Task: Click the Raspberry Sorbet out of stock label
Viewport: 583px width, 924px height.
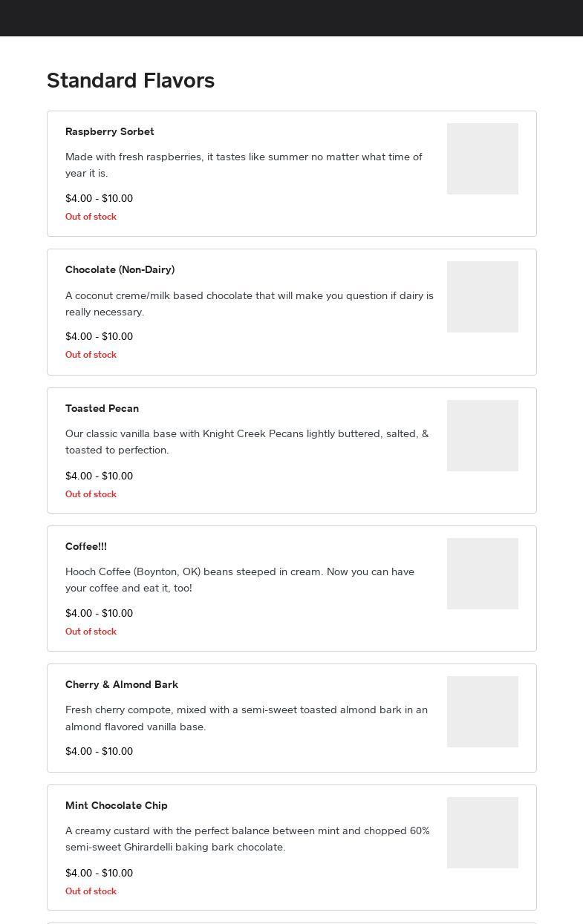Action: (91, 217)
